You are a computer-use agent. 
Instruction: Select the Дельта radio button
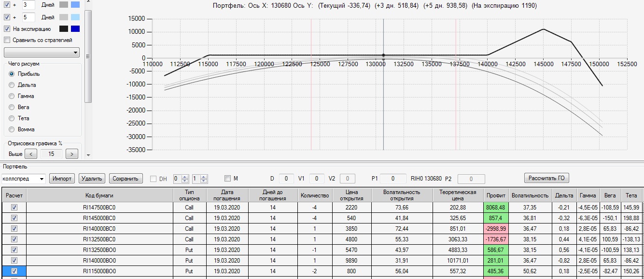(x=12, y=85)
